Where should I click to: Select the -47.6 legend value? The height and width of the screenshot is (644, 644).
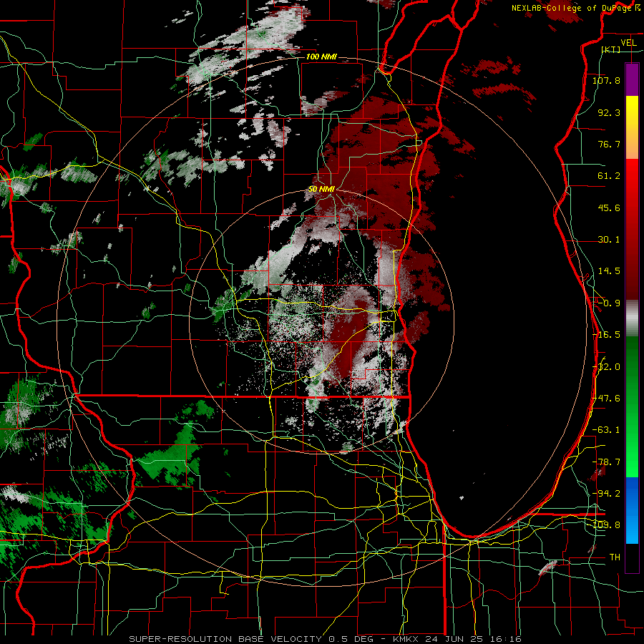tap(606, 399)
